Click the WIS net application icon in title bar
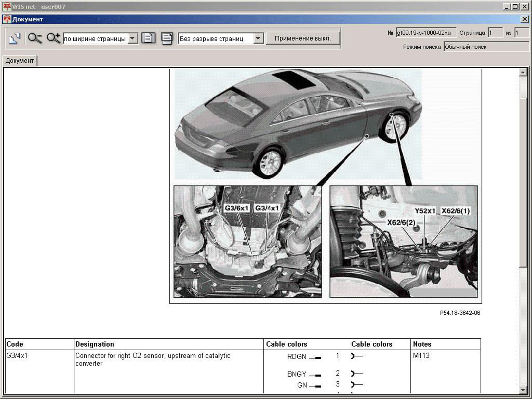Screen dimensions: 532x399 pos(7,6)
